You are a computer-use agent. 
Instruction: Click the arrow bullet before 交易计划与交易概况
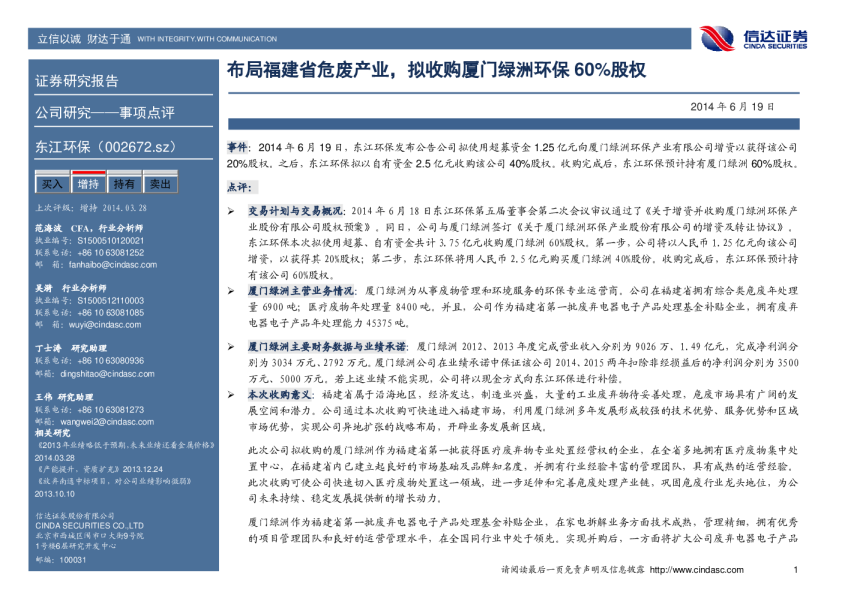click(x=230, y=211)
